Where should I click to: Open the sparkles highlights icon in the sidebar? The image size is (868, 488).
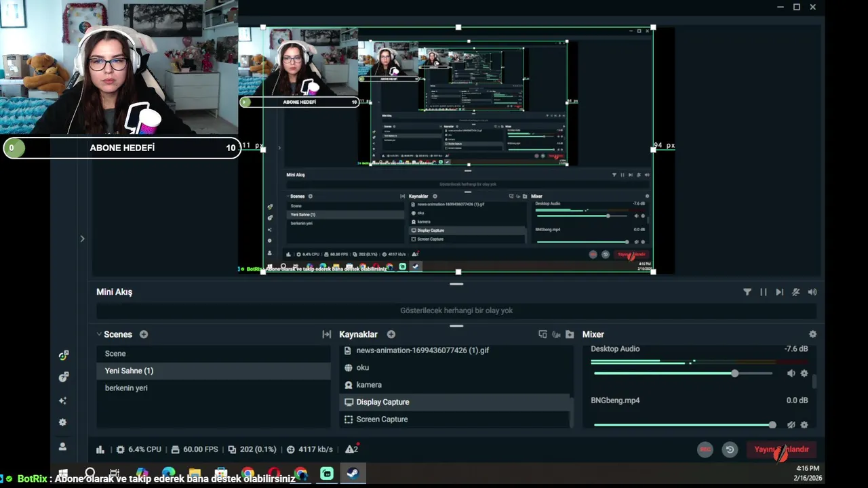point(63,401)
